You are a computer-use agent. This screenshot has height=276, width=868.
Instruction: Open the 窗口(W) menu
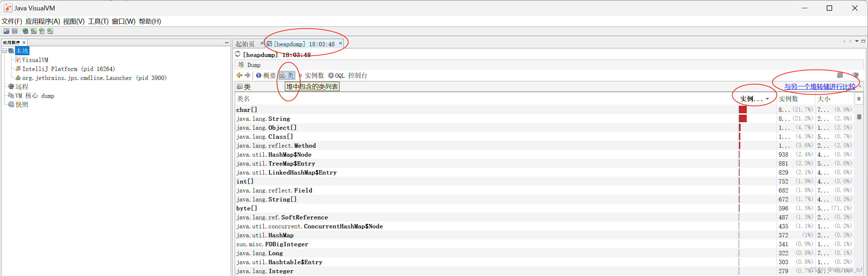pos(124,21)
